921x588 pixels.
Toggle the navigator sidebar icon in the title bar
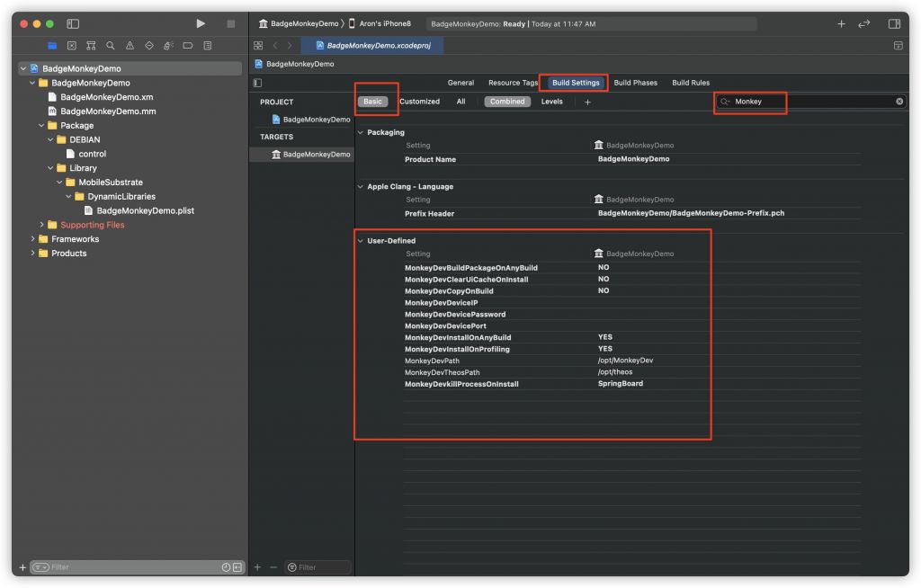tap(73, 23)
